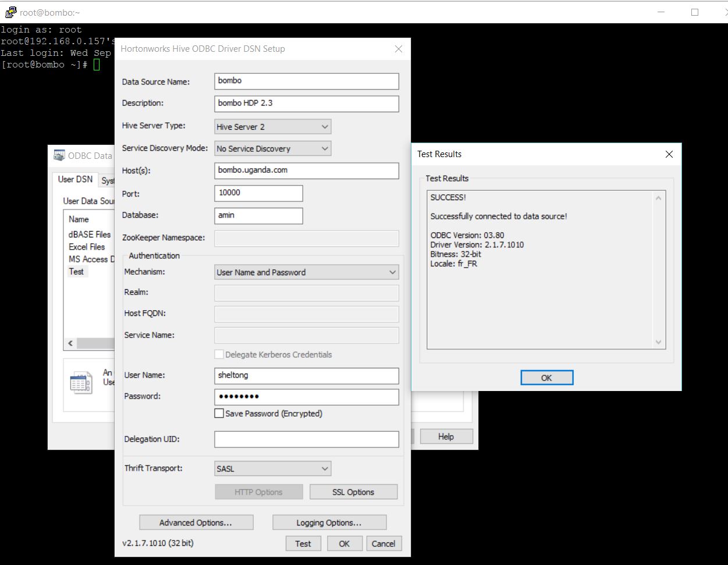The height and width of the screenshot is (565, 728).
Task: Open the Thrift Transport dropdown
Action: 324,468
